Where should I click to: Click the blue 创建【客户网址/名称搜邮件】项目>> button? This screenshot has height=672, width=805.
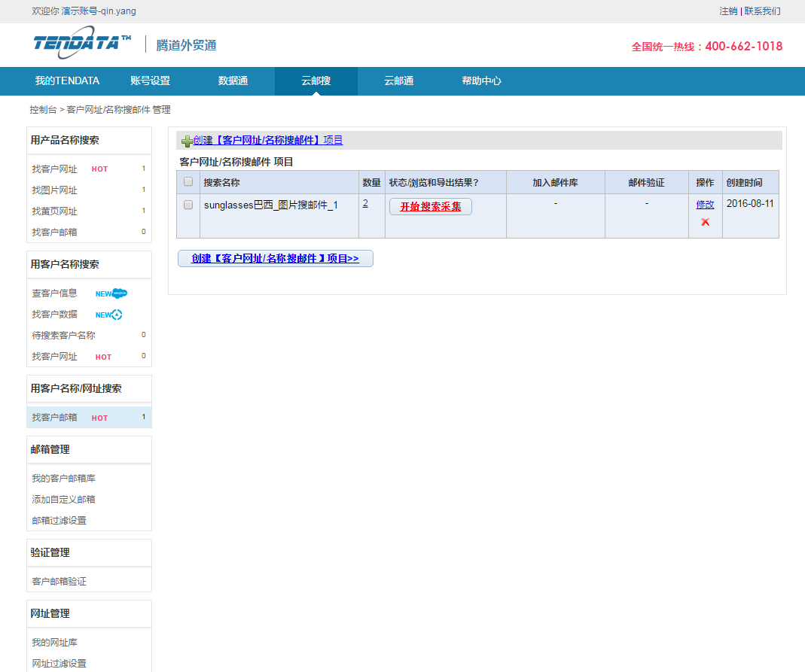[275, 259]
